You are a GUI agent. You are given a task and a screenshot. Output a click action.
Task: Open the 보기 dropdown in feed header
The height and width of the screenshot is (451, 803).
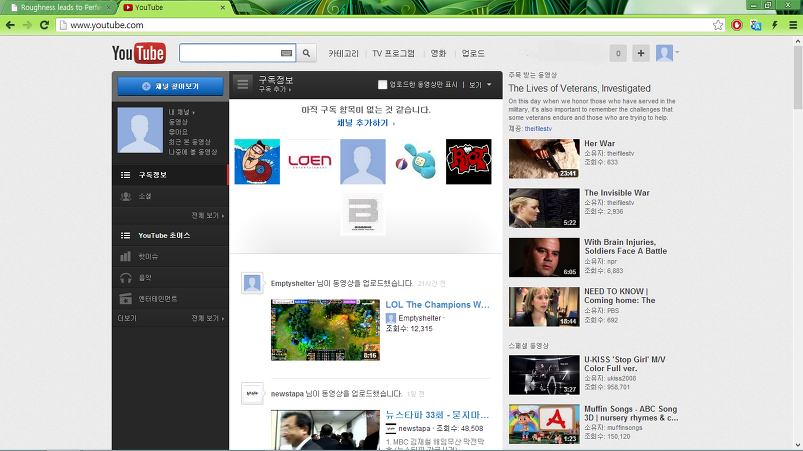(x=480, y=85)
